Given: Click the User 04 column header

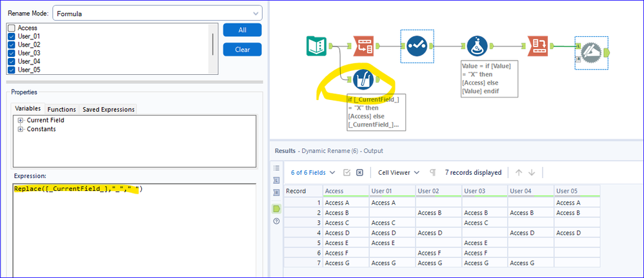Looking at the screenshot, I should tap(531, 190).
